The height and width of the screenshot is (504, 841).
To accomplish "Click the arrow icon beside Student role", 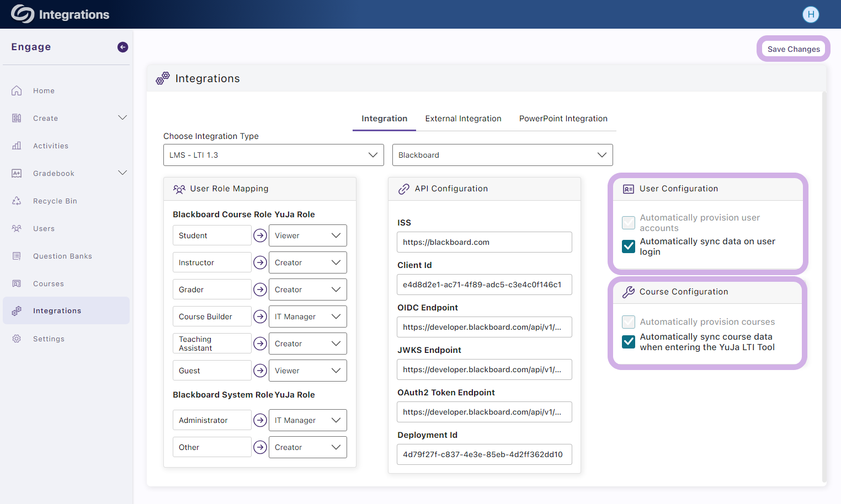I will point(260,235).
